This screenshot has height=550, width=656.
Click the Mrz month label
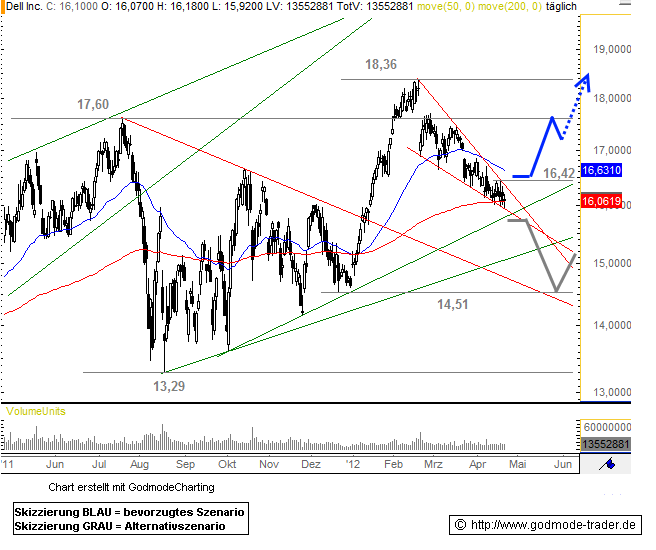433,464
